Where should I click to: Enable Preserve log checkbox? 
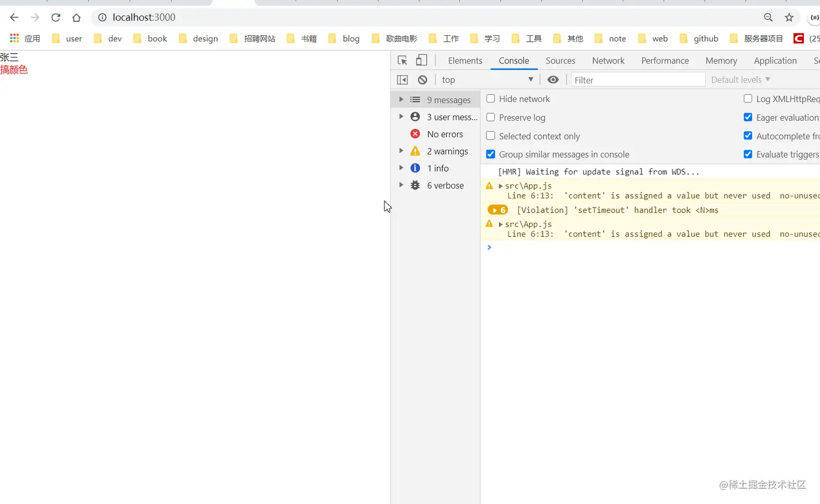[x=491, y=117]
